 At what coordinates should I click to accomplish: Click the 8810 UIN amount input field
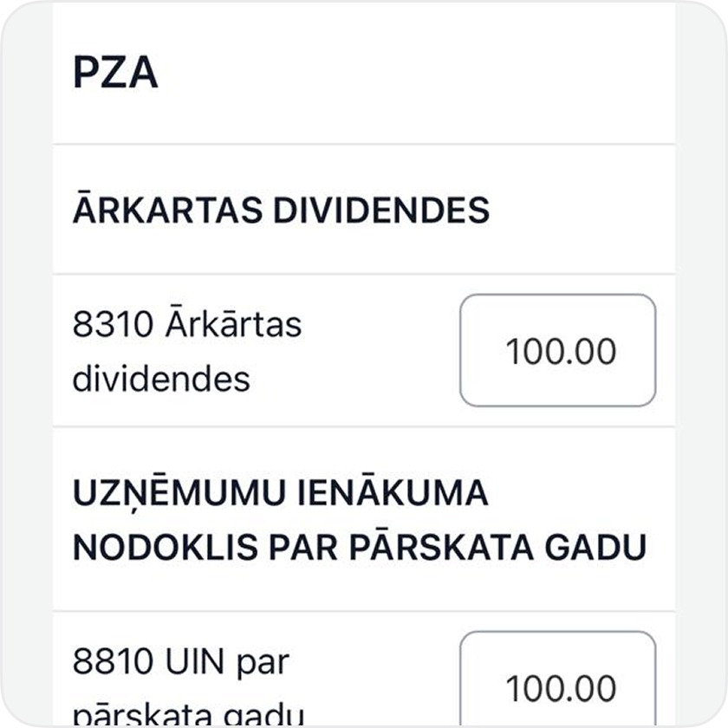[x=557, y=679]
